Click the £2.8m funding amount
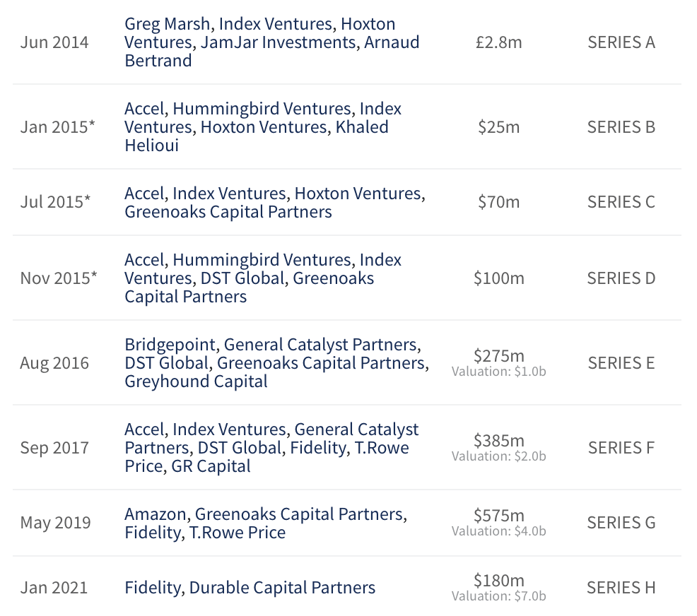697x616 pixels. [x=499, y=42]
